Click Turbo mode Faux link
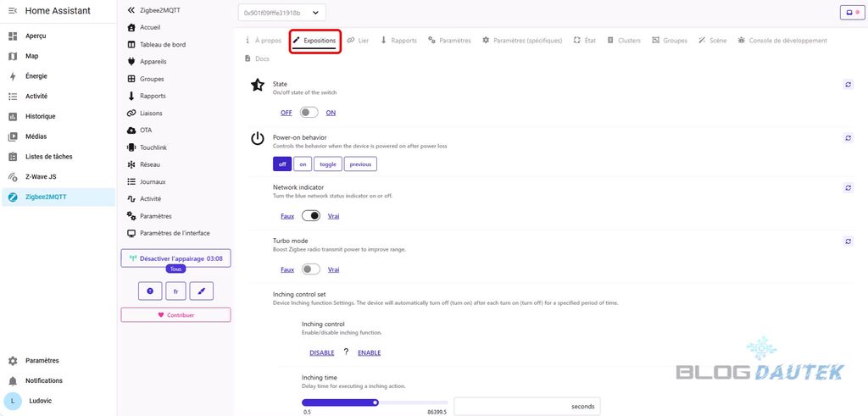Image resolution: width=868 pixels, height=416 pixels. [287, 270]
